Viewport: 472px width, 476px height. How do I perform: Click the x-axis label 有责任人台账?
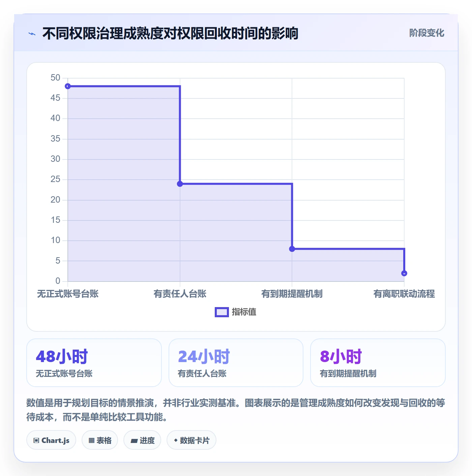pos(180,294)
